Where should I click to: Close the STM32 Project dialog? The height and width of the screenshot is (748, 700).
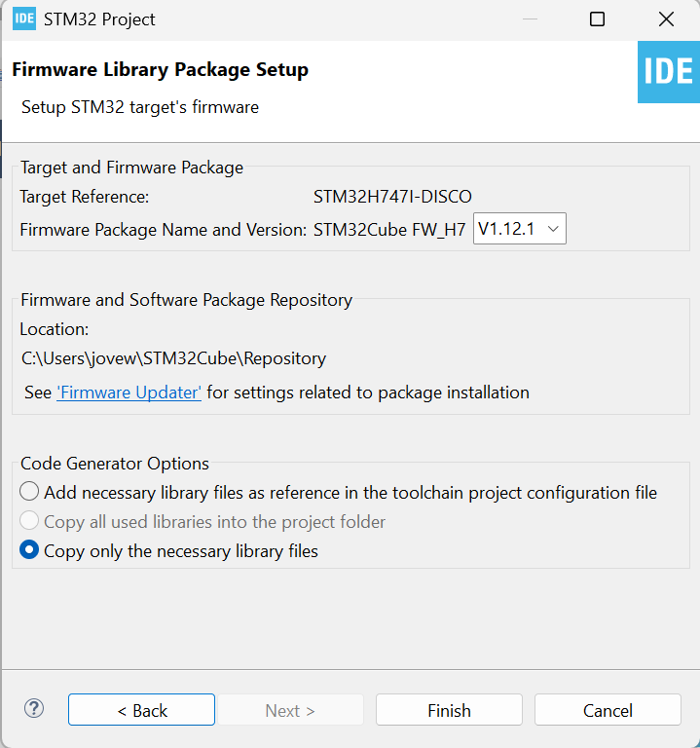[x=666, y=19]
